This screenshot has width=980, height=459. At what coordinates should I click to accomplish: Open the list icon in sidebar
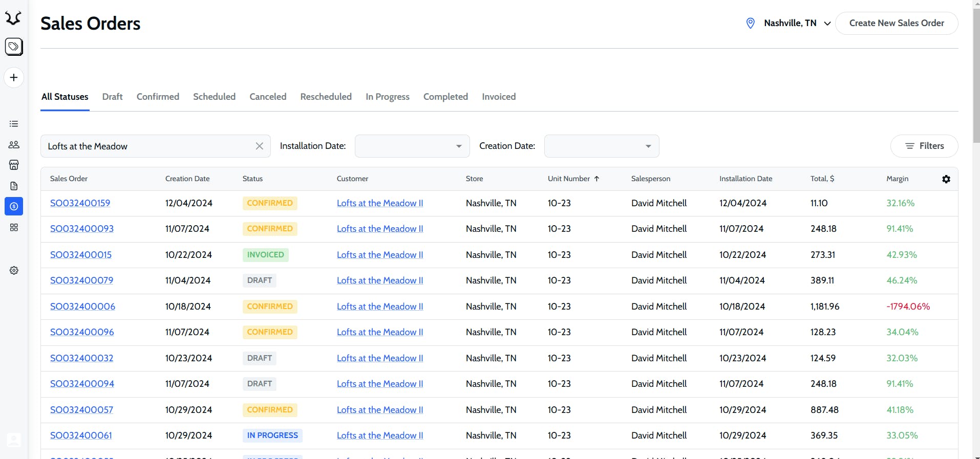[14, 124]
